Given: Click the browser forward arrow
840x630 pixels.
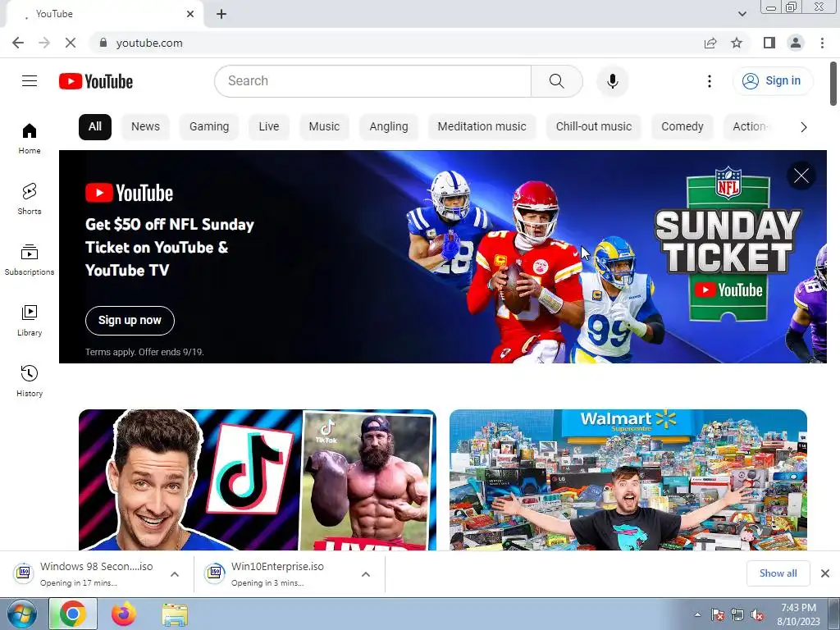Looking at the screenshot, I should (x=44, y=43).
